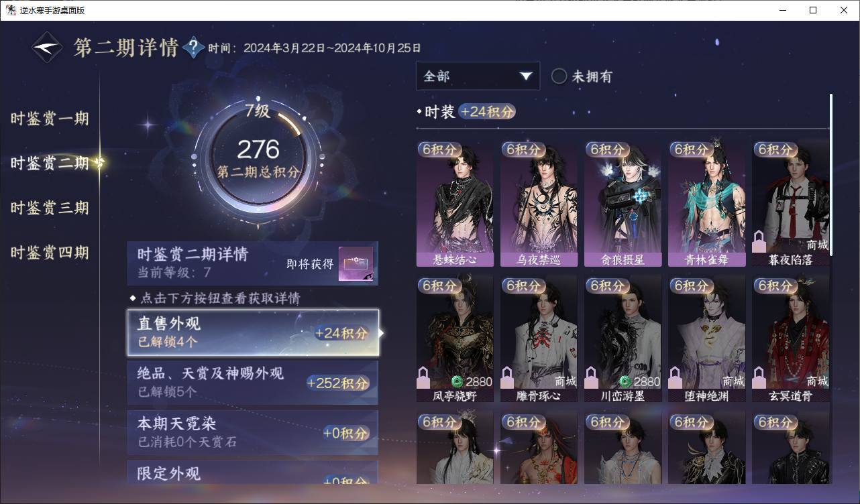Switch to 时鉴赏一期 tab

50,119
